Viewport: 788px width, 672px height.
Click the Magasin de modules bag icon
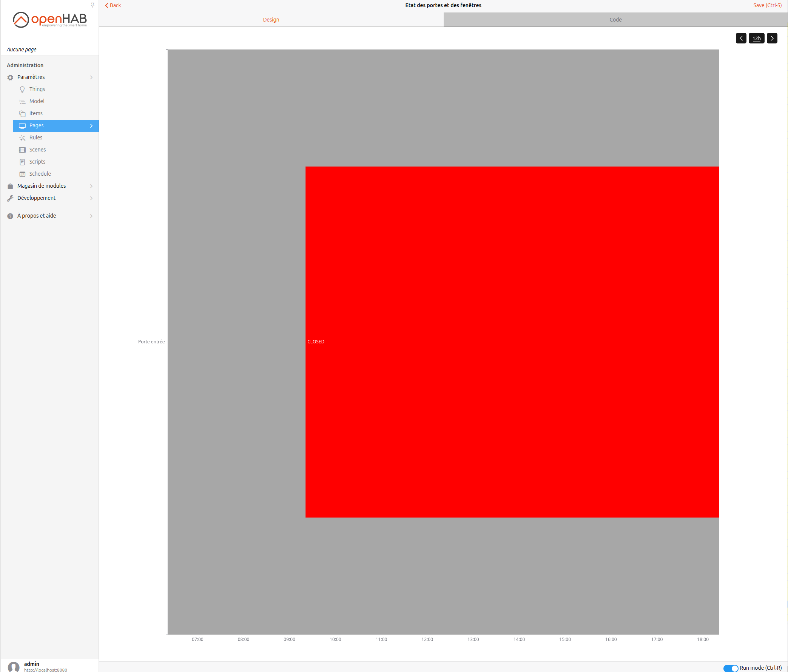tap(10, 186)
